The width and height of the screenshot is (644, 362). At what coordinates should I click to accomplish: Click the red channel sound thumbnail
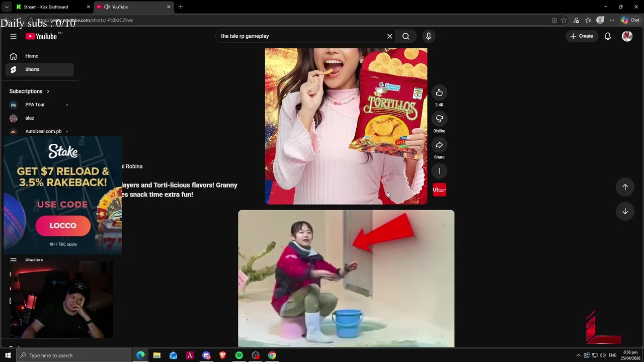point(439,190)
